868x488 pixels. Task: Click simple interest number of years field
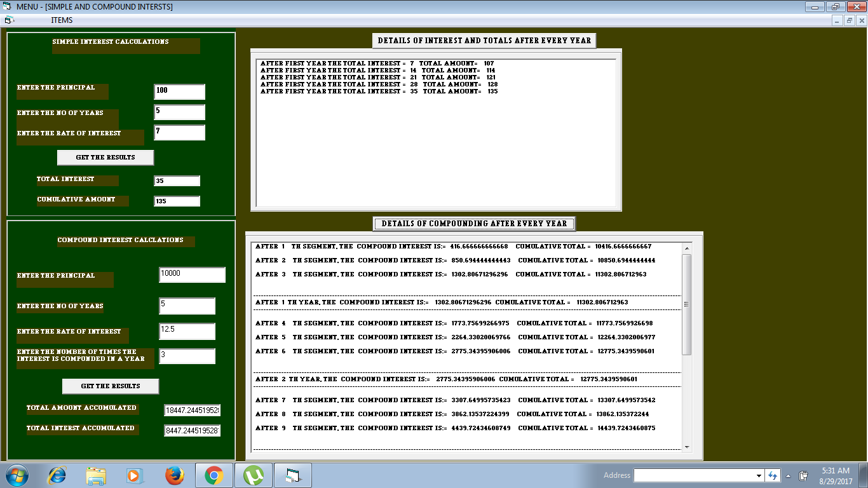[180, 112]
